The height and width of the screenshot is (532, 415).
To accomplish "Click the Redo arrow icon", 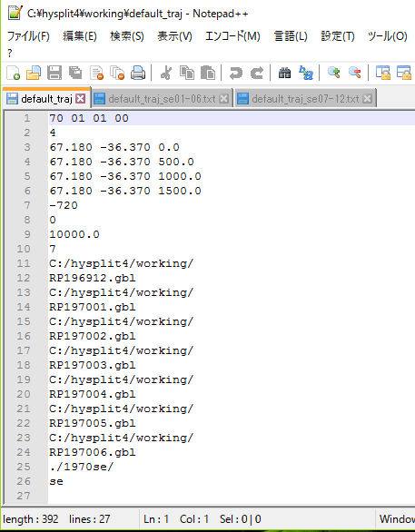I will coord(257,73).
